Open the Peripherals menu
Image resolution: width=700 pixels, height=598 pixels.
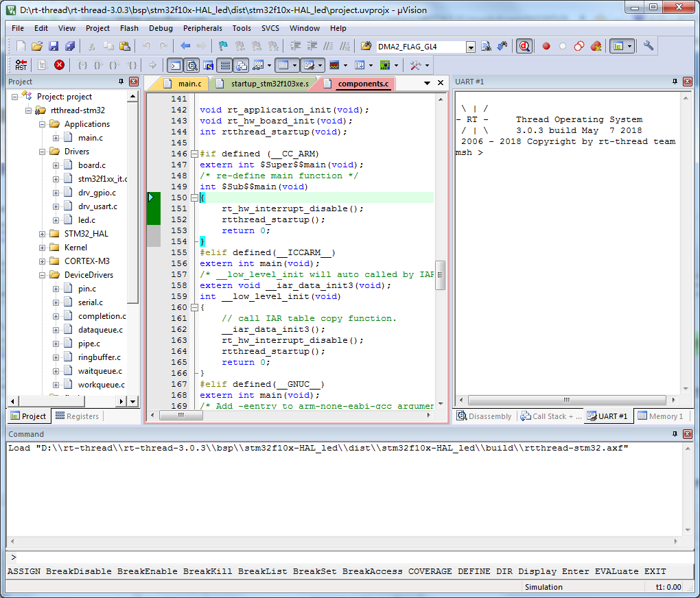point(202,28)
